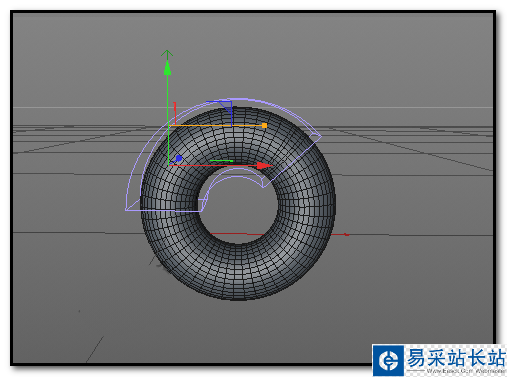Select the orange deformer strength handle

pyautogui.click(x=264, y=126)
